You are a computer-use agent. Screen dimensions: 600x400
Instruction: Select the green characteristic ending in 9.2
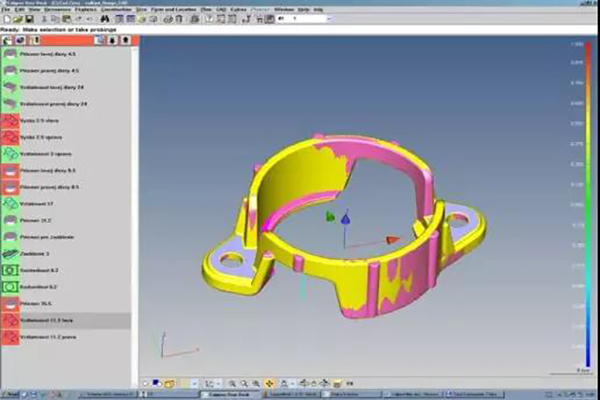coord(65,287)
